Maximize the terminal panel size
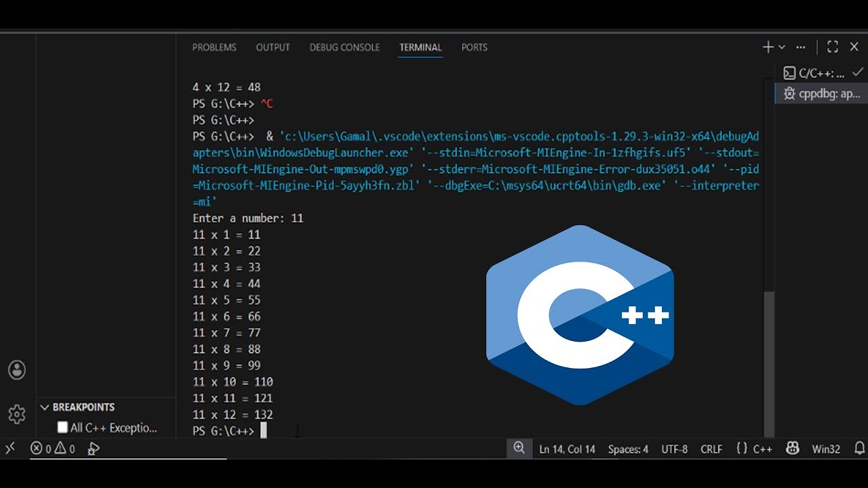 [x=833, y=47]
